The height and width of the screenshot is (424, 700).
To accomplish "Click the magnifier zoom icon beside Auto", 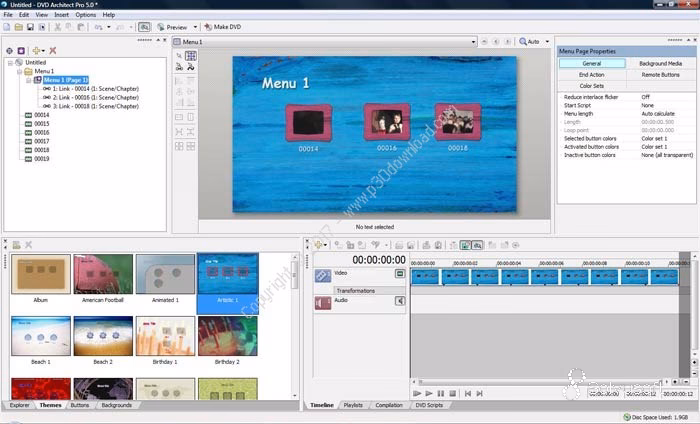I will click(523, 42).
